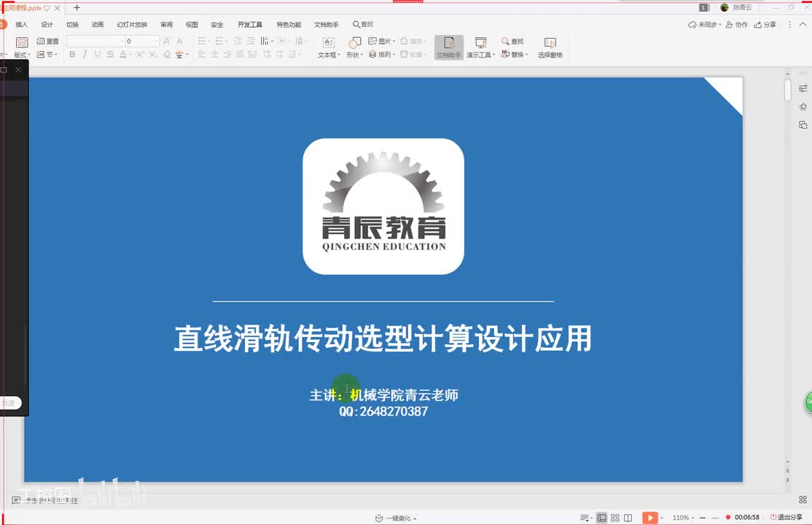
Task: Open the 替换 (Replace) tool
Action: click(514, 54)
